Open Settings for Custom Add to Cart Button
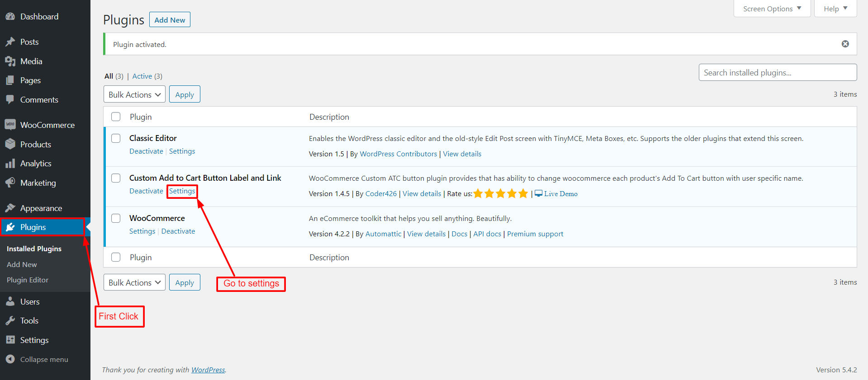The width and height of the screenshot is (868, 380). click(x=182, y=191)
